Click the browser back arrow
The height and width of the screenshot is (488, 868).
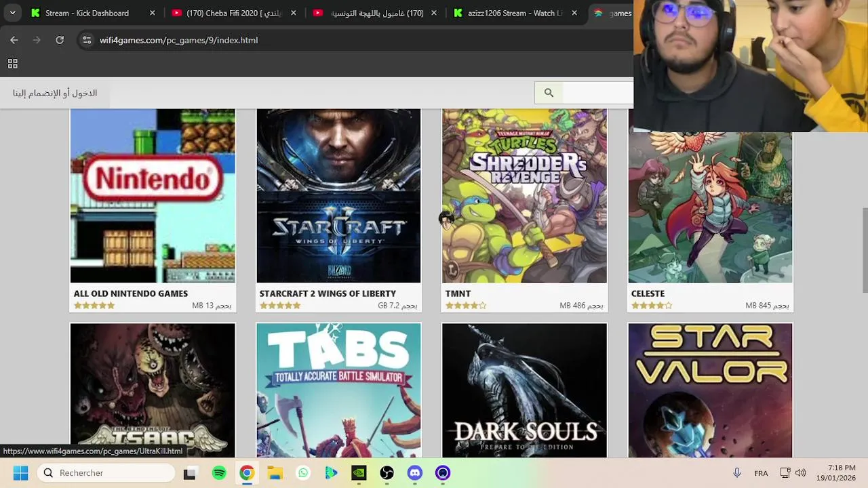click(14, 40)
